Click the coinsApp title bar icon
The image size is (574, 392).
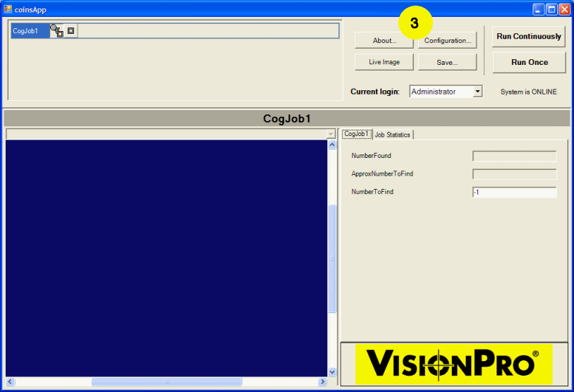pyautogui.click(x=8, y=9)
